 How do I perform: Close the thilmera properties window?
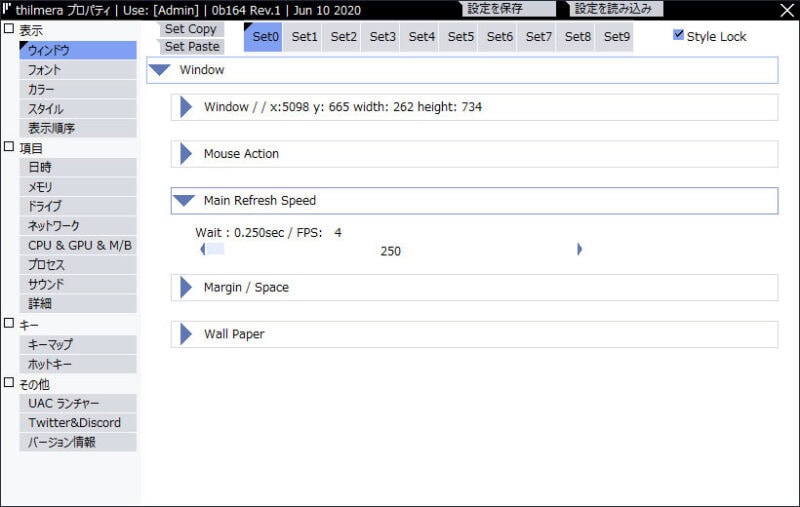click(x=787, y=10)
